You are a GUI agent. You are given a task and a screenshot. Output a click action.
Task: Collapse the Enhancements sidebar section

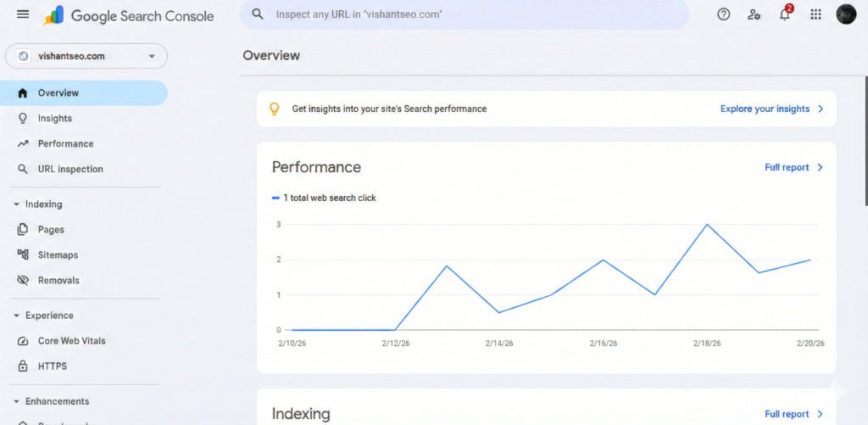17,401
